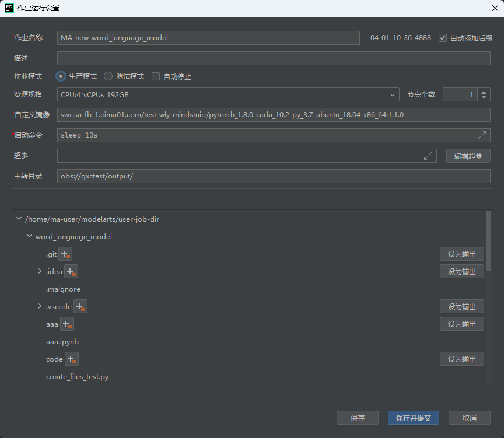Click the add icon next to .vscode

[80, 306]
